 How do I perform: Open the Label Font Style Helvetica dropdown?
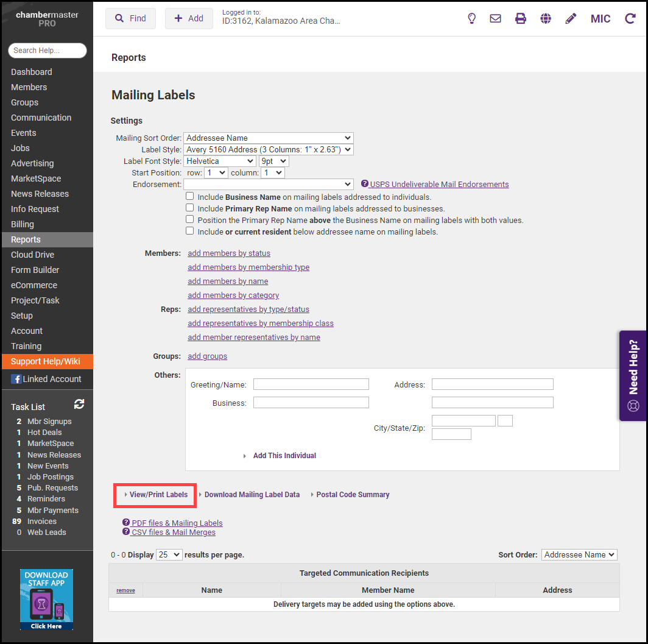pos(220,161)
